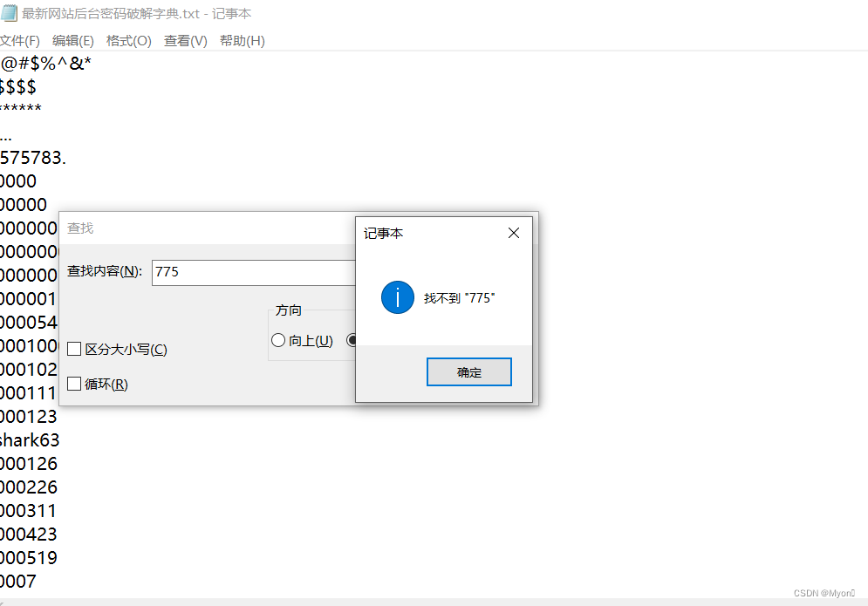This screenshot has height=606, width=868.
Task: Select the 向上(U) direction radio button
Action: coord(277,340)
